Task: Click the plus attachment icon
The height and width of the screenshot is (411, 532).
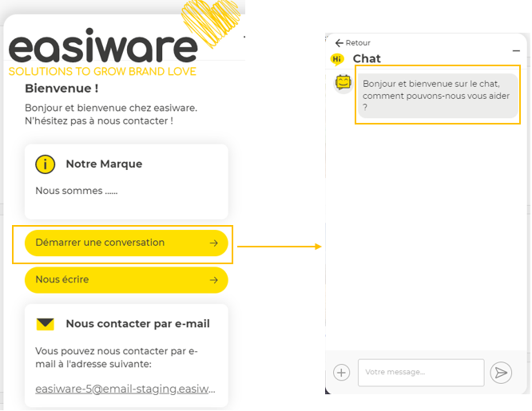Action: pos(342,373)
